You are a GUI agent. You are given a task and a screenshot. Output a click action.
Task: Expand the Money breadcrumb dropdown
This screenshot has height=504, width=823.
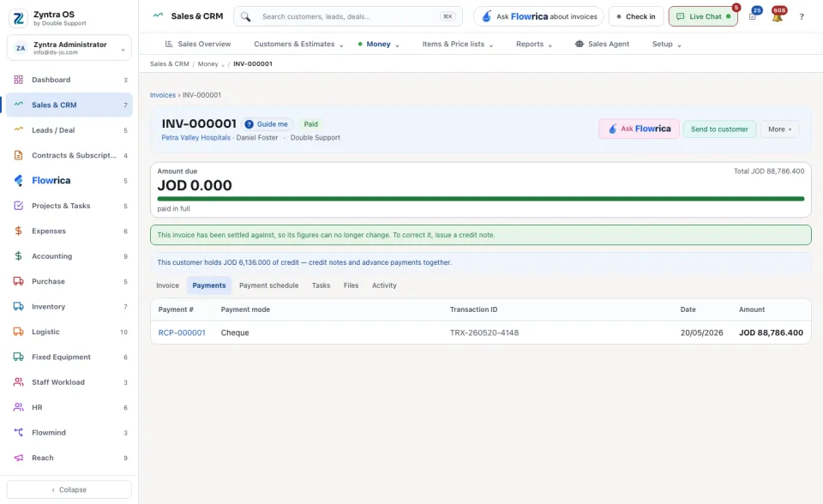[223, 64]
